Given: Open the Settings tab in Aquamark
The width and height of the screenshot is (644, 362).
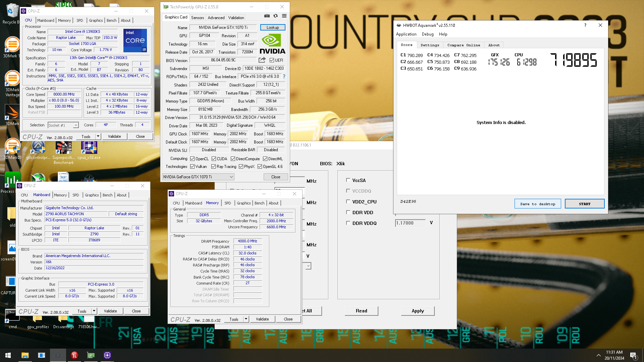Looking at the screenshot, I should (x=430, y=45).
